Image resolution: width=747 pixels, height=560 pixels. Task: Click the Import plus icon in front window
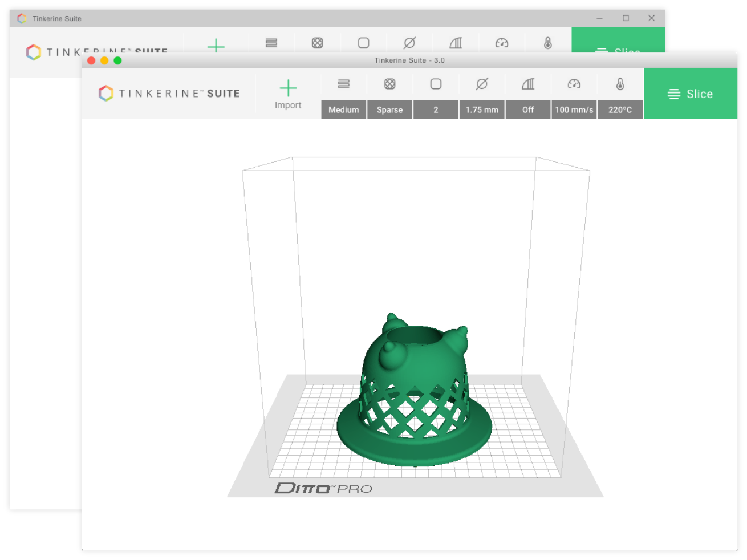(288, 88)
